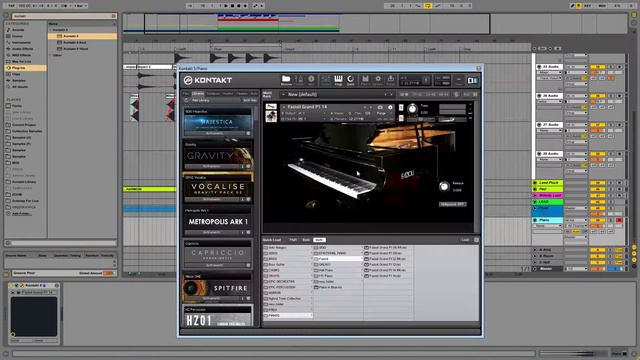This screenshot has width=640, height=360.
Task: Open the Files icon in Kontakt header
Action: pos(365,80)
